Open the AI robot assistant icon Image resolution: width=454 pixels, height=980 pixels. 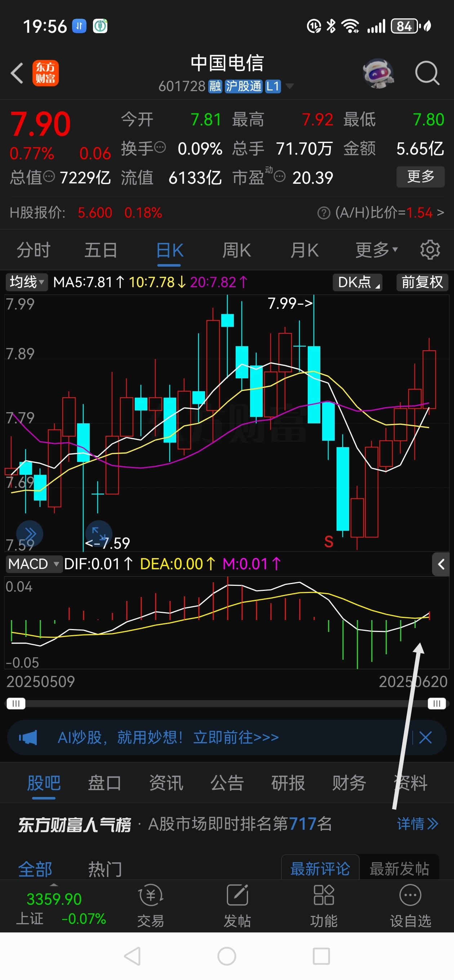pos(378,73)
